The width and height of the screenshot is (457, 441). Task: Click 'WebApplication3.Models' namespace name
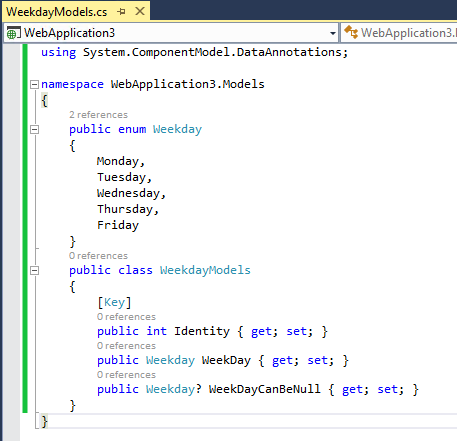[x=187, y=84]
